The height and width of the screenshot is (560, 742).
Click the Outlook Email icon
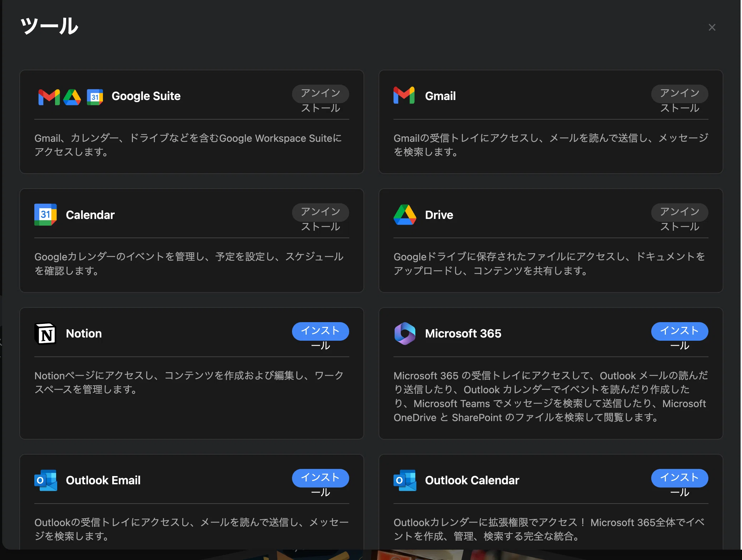45,480
